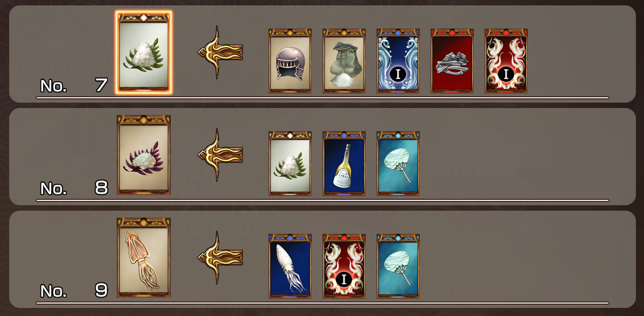This screenshot has height=316, width=644.
Task: Click the golden arrow in recipe No. 7
Action: 220,52
